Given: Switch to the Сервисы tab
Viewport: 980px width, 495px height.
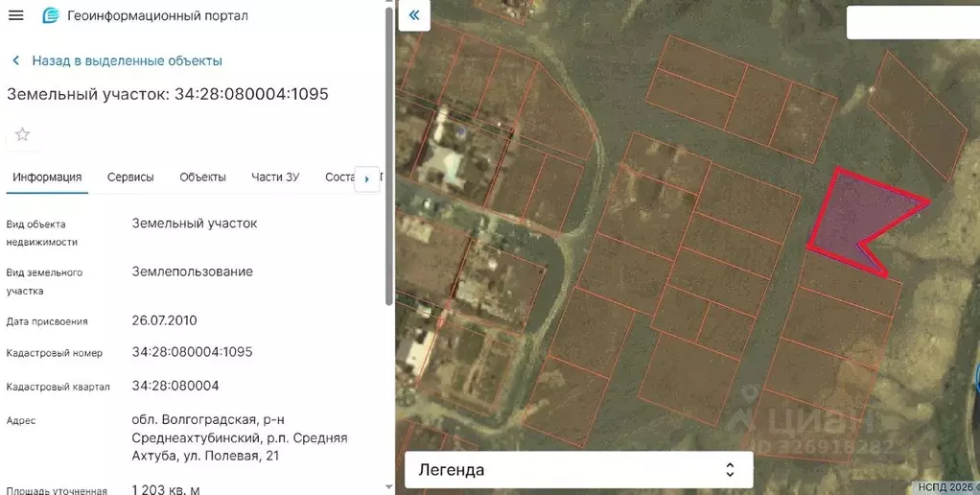Looking at the screenshot, I should click(x=130, y=177).
